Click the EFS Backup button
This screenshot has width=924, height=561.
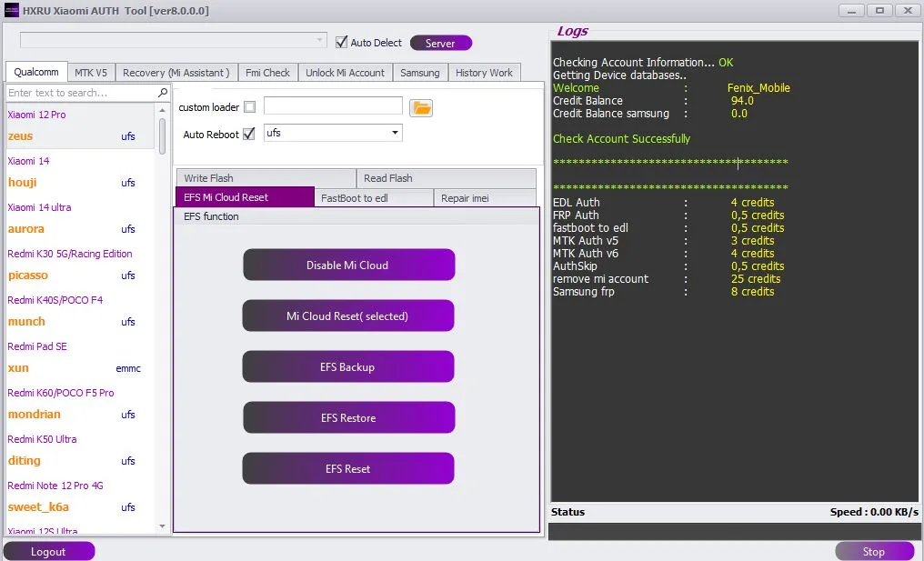348,366
